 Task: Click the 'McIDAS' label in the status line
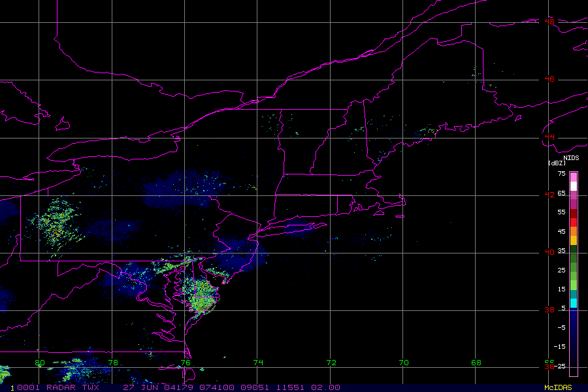pyautogui.click(x=558, y=387)
